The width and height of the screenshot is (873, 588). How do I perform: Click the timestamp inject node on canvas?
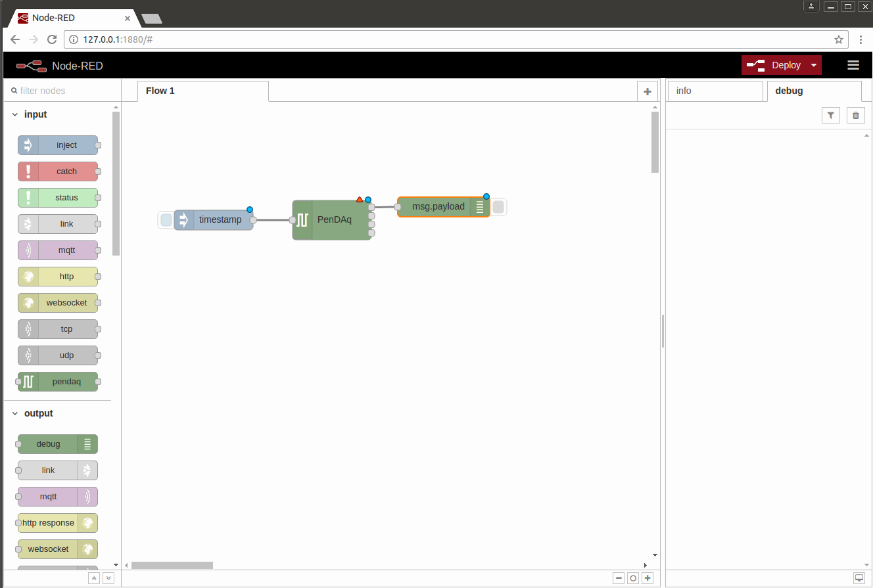[214, 220]
